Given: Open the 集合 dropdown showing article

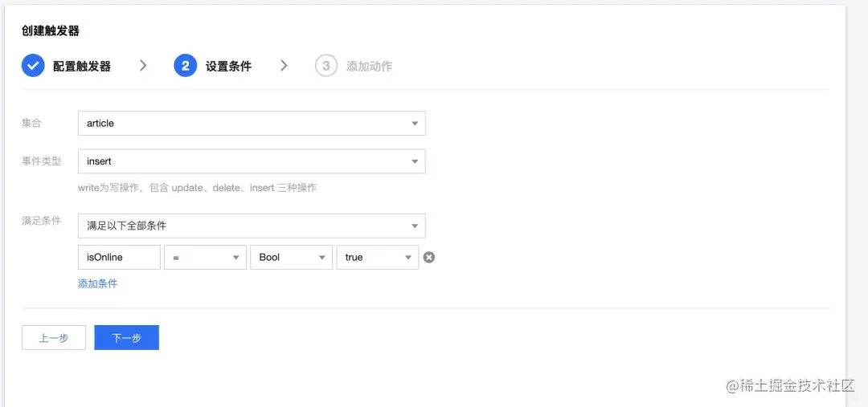Looking at the screenshot, I should [252, 124].
